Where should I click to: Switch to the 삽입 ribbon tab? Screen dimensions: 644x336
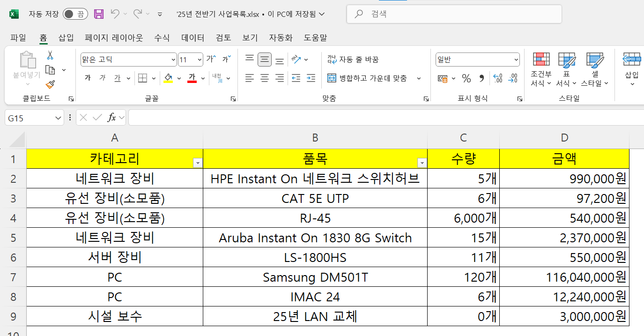click(x=66, y=37)
